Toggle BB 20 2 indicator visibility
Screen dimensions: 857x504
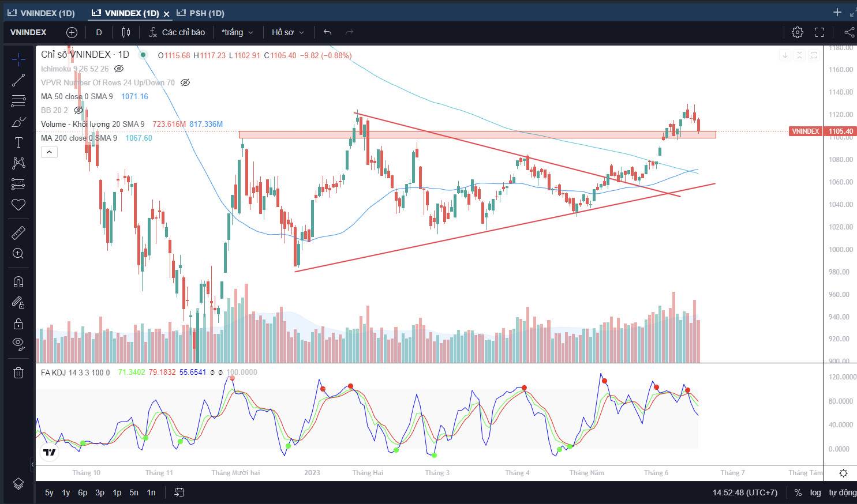[x=78, y=110]
